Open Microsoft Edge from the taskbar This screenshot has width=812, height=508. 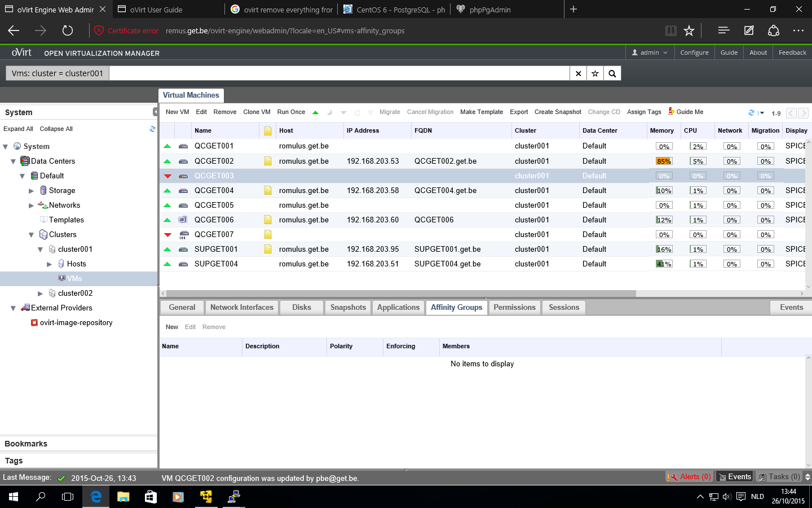tap(96, 497)
